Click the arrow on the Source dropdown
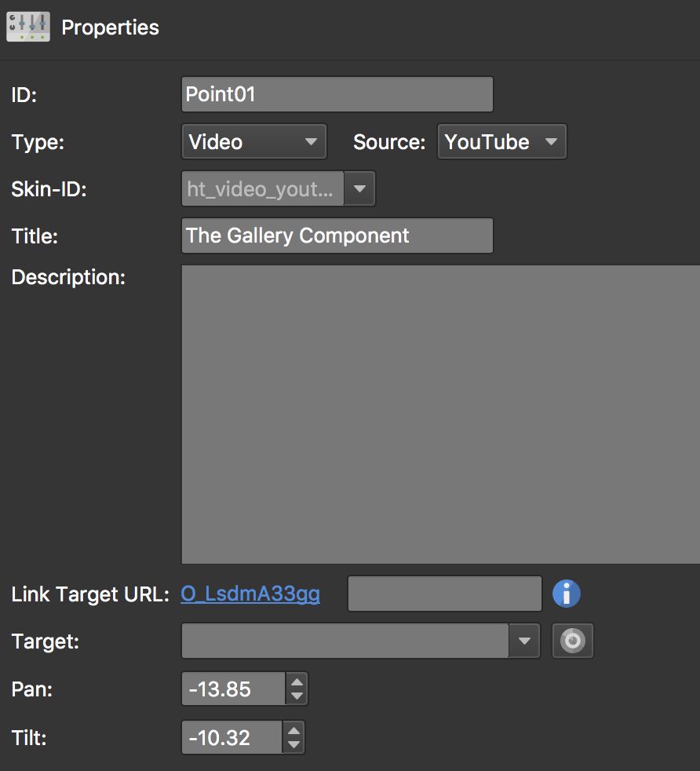Image resolution: width=700 pixels, height=771 pixels. pos(553,142)
